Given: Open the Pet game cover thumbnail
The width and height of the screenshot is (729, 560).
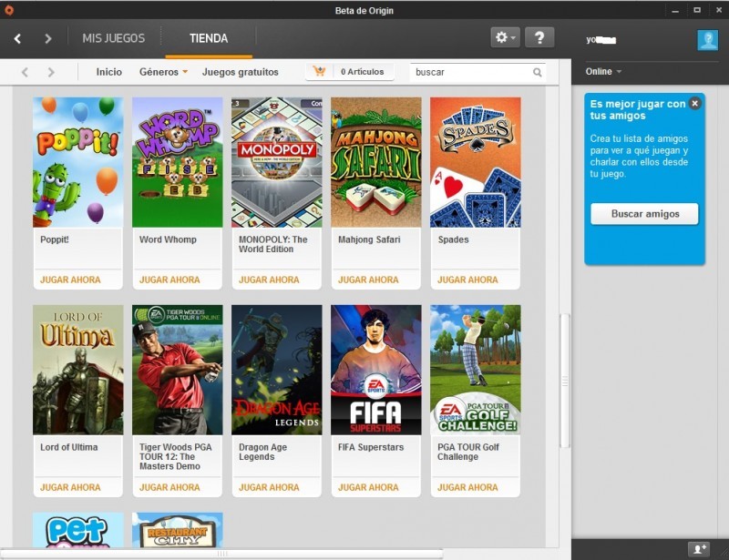Looking at the screenshot, I should 78,530.
